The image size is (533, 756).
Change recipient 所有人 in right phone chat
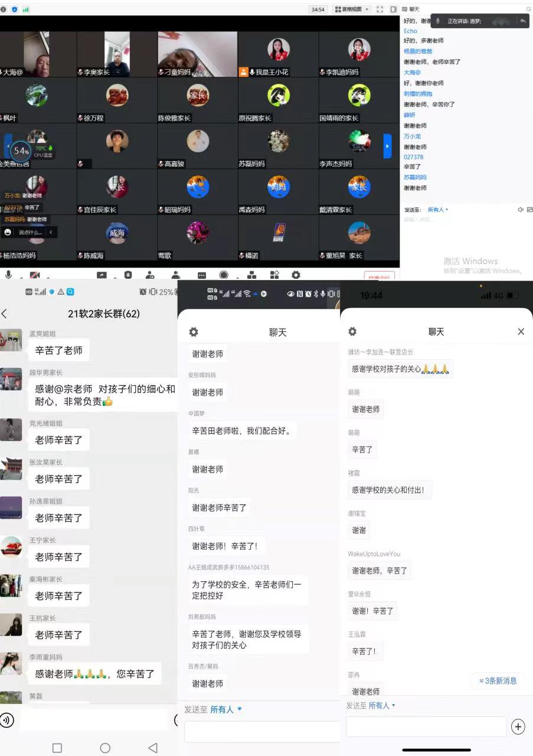[x=382, y=705]
